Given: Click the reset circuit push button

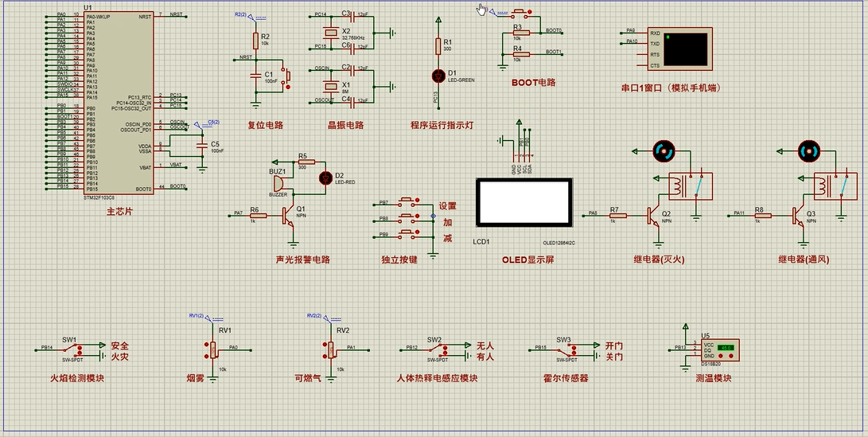Looking at the screenshot, I should (x=286, y=77).
